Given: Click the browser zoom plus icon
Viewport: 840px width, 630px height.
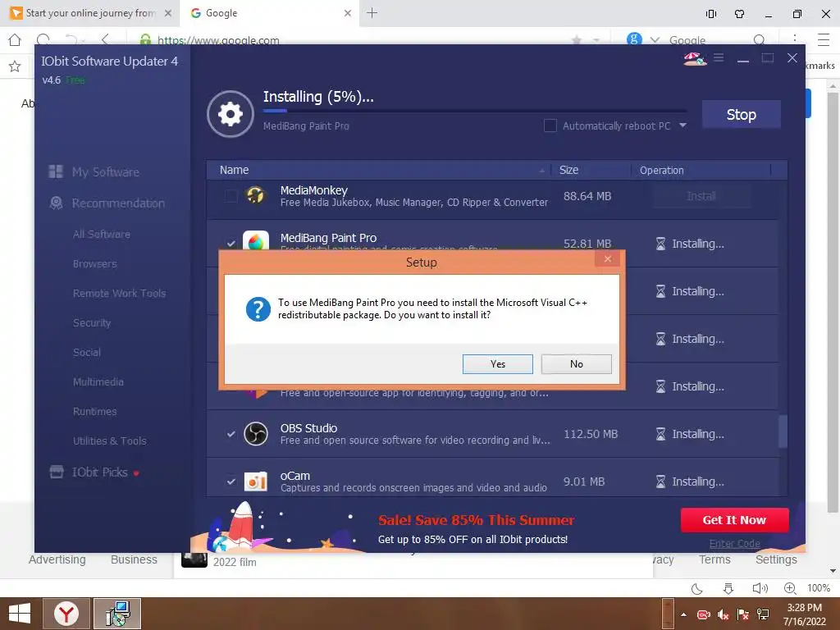Looking at the screenshot, I should point(790,588).
